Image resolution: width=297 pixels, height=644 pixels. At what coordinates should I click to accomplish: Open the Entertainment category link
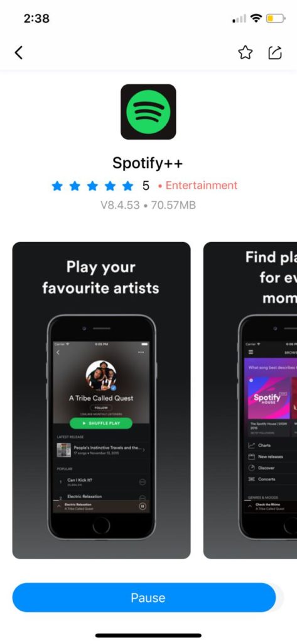201,186
